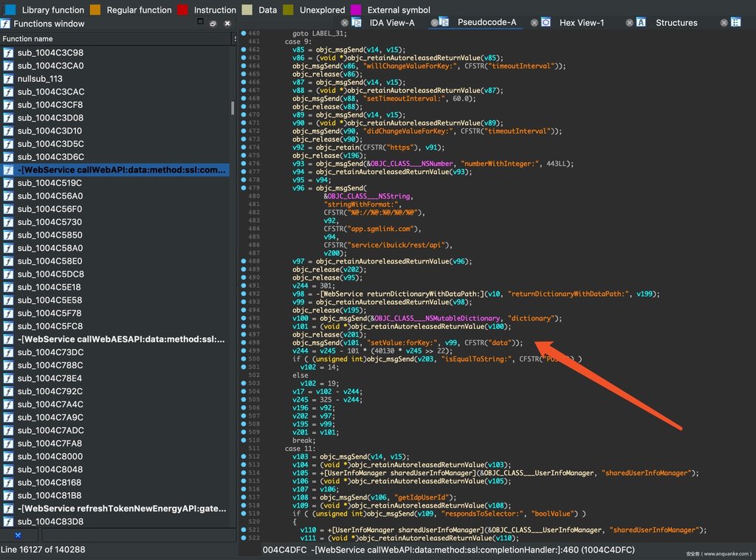Viewport: 756px width, 560px height.
Task: Close the Functions window panel
Action: [227, 24]
